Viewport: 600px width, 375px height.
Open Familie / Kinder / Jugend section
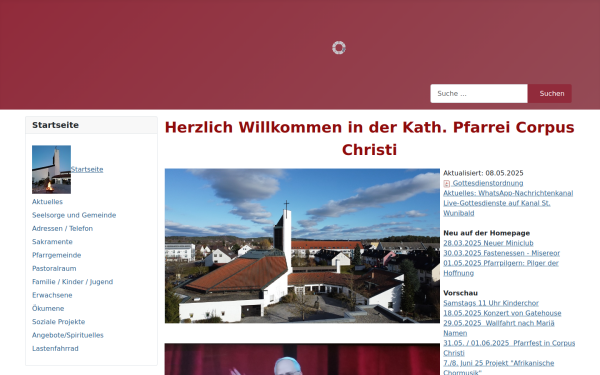tap(72, 282)
